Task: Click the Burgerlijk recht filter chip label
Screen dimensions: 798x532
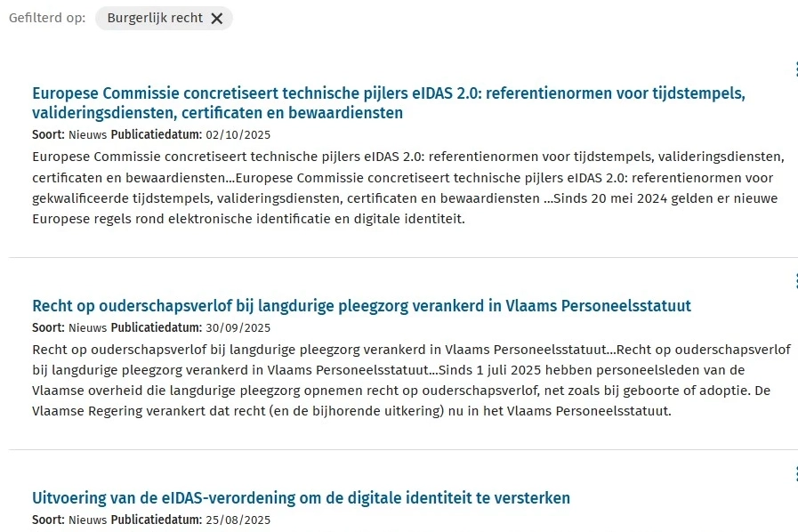Action: pos(155,19)
